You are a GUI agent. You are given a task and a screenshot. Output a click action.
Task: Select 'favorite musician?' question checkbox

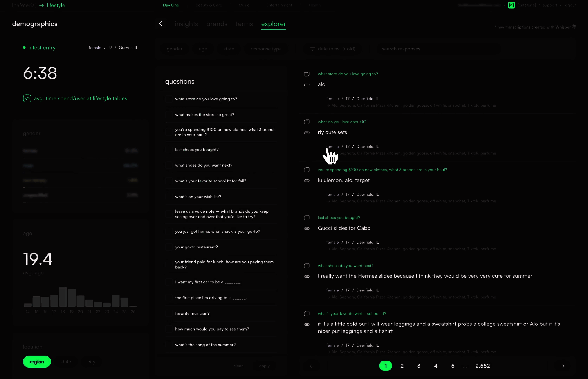pos(169,313)
